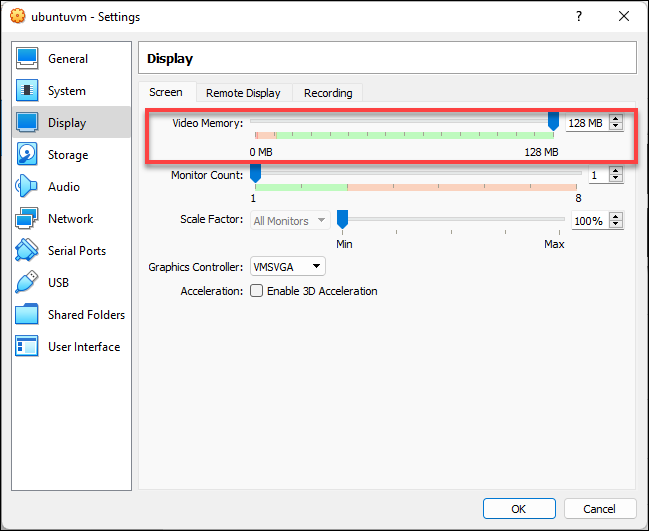Click the Video Memory 128 MB field
Screen dimensions: 649x531
585,123
